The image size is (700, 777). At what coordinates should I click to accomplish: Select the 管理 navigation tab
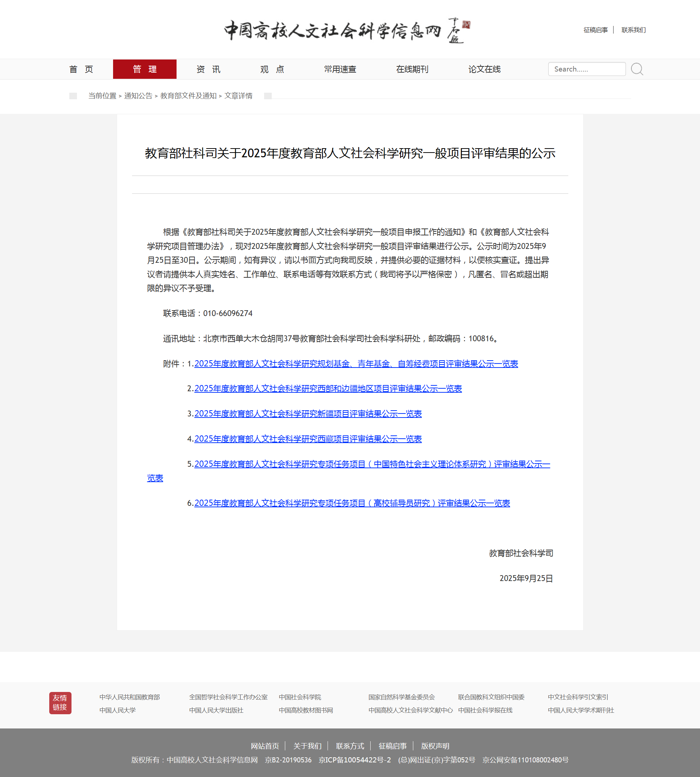pyautogui.click(x=144, y=69)
